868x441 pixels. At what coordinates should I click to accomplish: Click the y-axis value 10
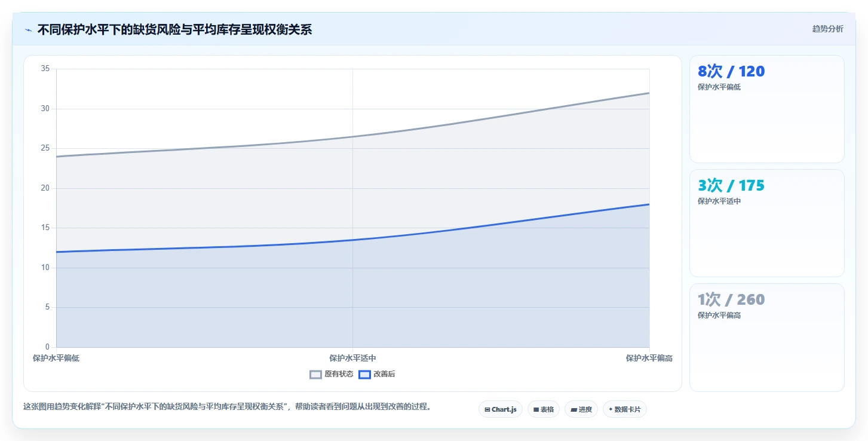coord(45,268)
